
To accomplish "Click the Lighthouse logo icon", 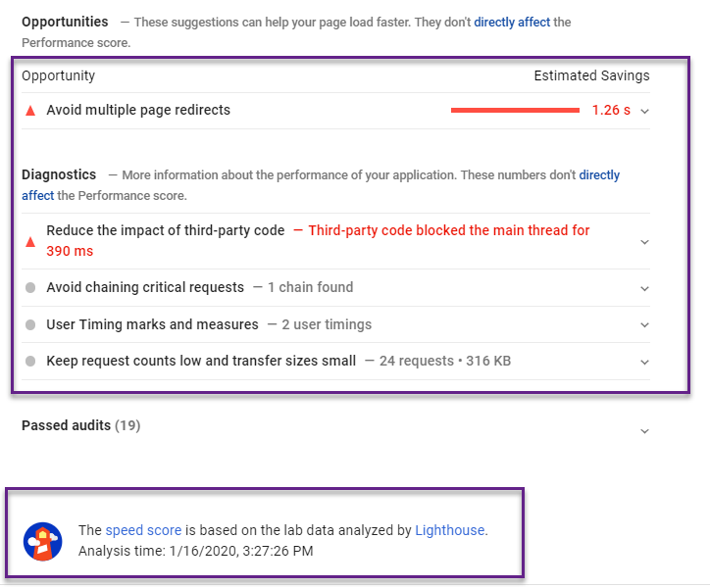I will 43,540.
